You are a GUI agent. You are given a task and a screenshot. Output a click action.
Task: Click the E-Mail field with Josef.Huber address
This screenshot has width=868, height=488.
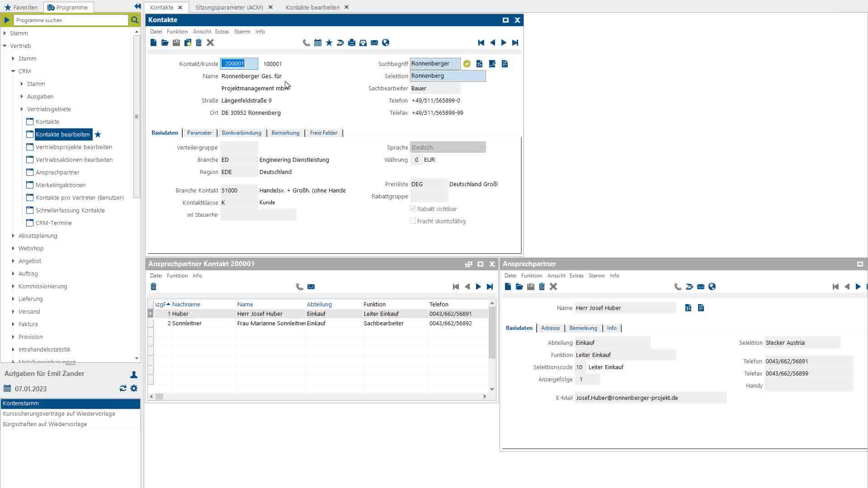pyautogui.click(x=651, y=398)
